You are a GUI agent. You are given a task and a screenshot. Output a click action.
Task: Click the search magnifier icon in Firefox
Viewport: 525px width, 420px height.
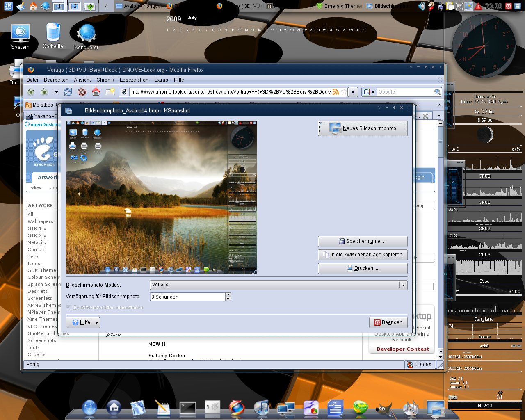pos(438,92)
